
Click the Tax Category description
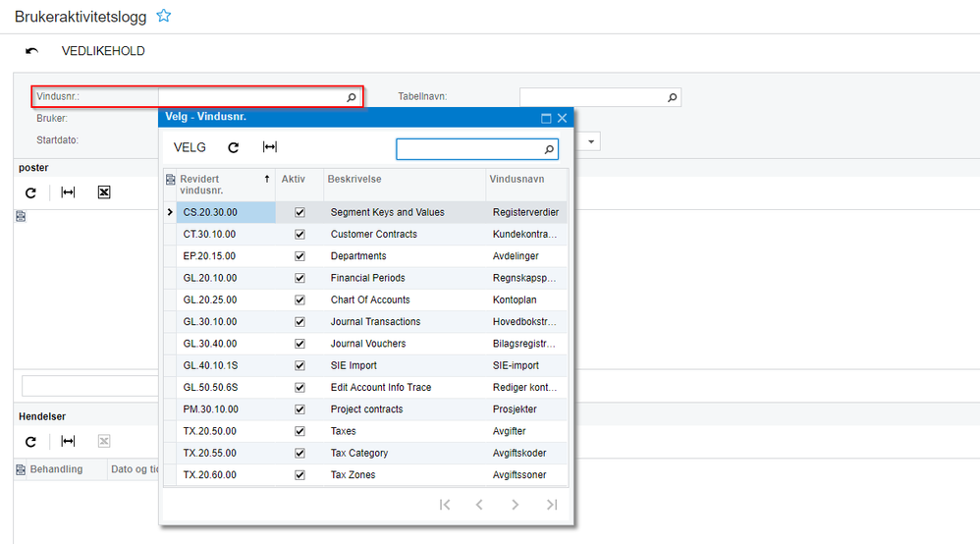tap(359, 454)
